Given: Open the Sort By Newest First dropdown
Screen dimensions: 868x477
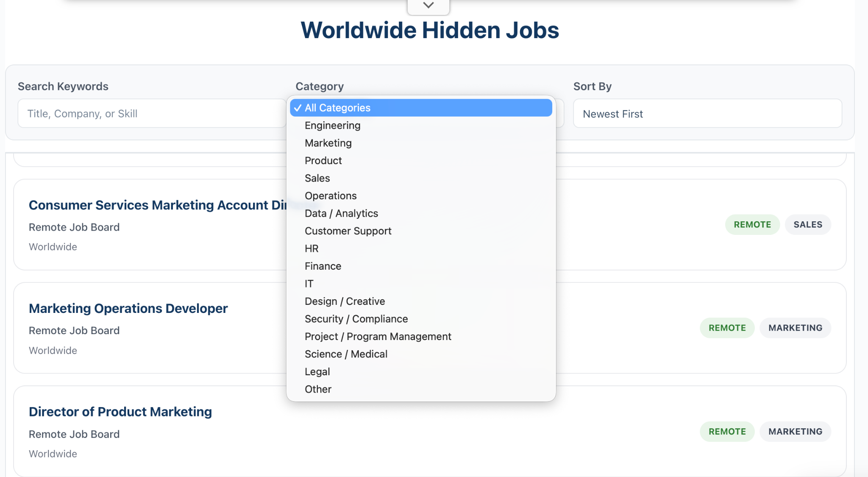Looking at the screenshot, I should click(707, 114).
